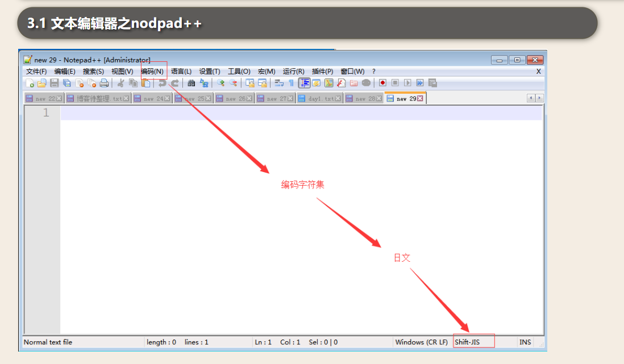This screenshot has height=364, width=624.
Task: Open the 文件(F) menu
Action: pos(36,71)
